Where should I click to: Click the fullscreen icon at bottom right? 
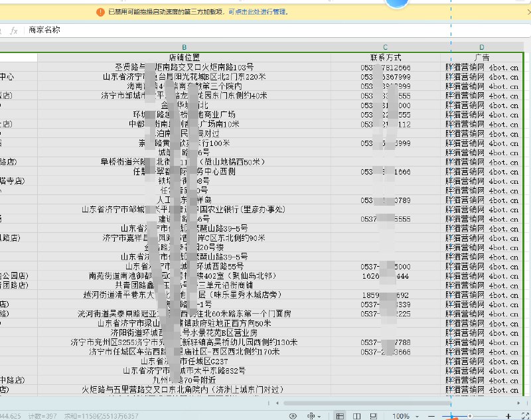[524, 415]
